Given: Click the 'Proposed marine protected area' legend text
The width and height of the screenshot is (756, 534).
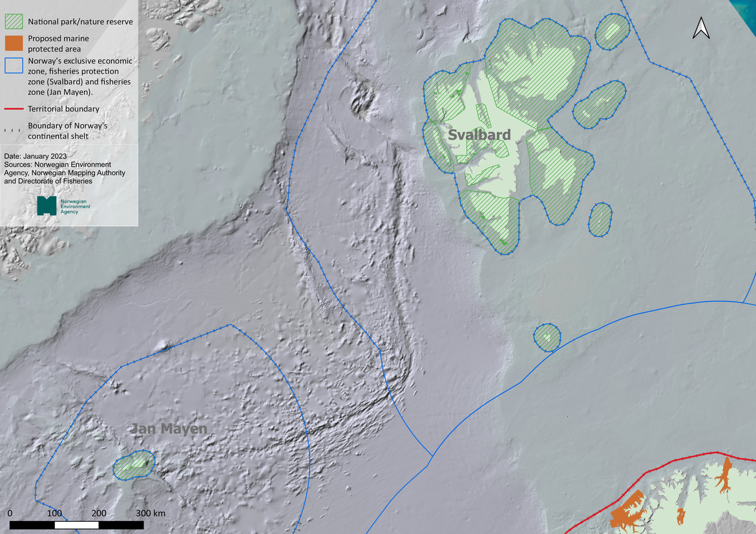Looking at the screenshot, I should tap(58, 43).
